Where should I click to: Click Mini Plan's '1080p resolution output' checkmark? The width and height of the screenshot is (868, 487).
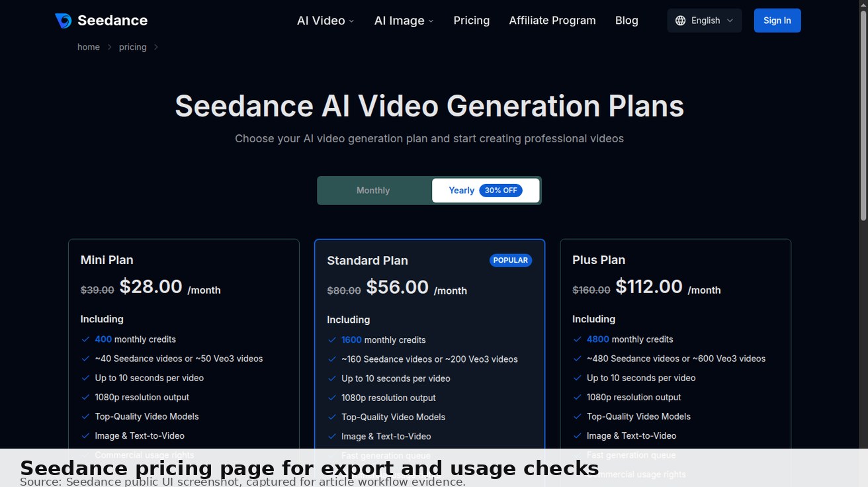coord(85,397)
